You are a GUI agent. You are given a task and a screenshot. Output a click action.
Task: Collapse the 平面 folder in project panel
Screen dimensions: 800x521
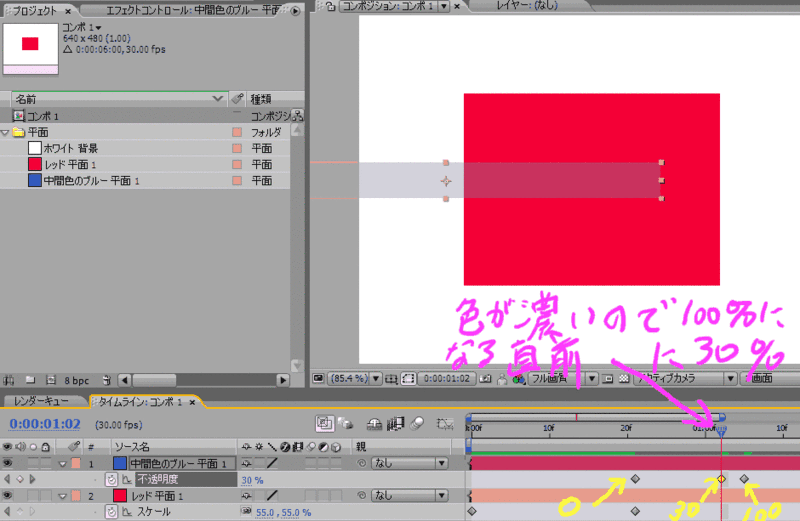pos(5,133)
